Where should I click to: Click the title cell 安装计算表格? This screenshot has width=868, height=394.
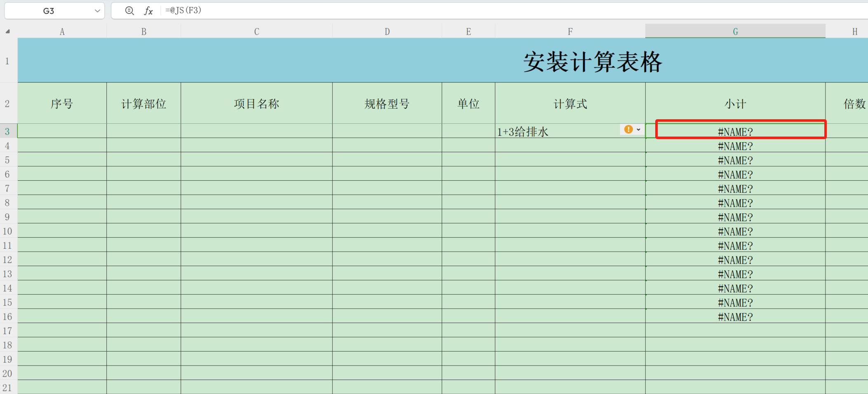click(592, 62)
